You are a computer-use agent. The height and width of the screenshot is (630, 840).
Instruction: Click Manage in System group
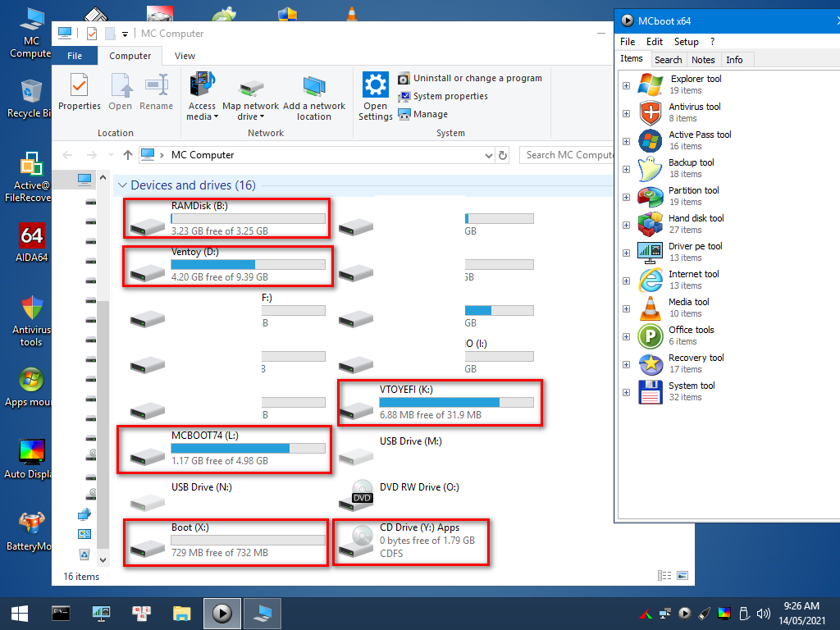422,115
